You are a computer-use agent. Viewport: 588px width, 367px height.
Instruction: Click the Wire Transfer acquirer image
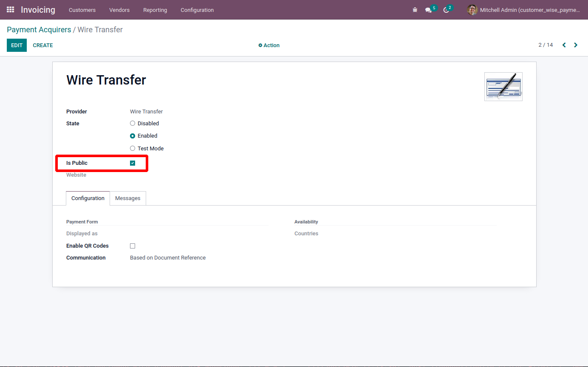click(x=503, y=87)
